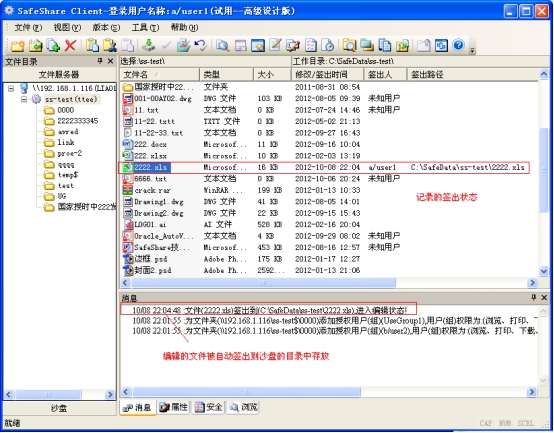Screen dimensions: 554x433
Task: Open the 文件 menu
Action: click(x=28, y=27)
